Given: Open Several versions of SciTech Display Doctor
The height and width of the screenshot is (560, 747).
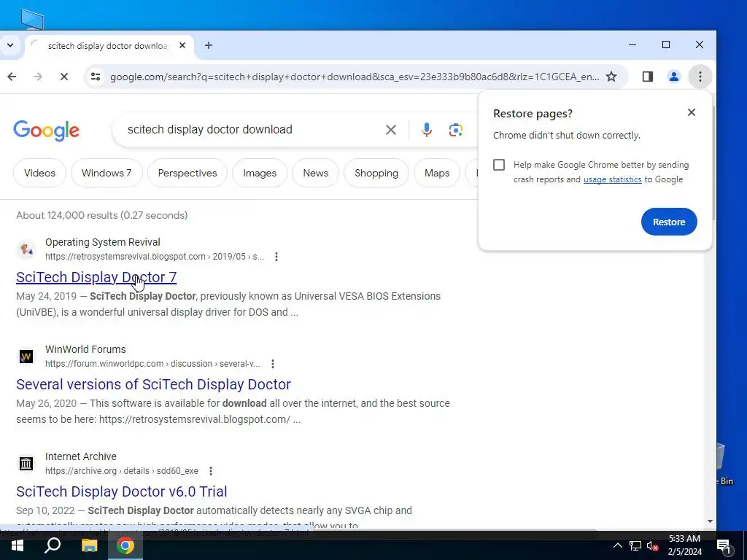Looking at the screenshot, I should coord(153,384).
